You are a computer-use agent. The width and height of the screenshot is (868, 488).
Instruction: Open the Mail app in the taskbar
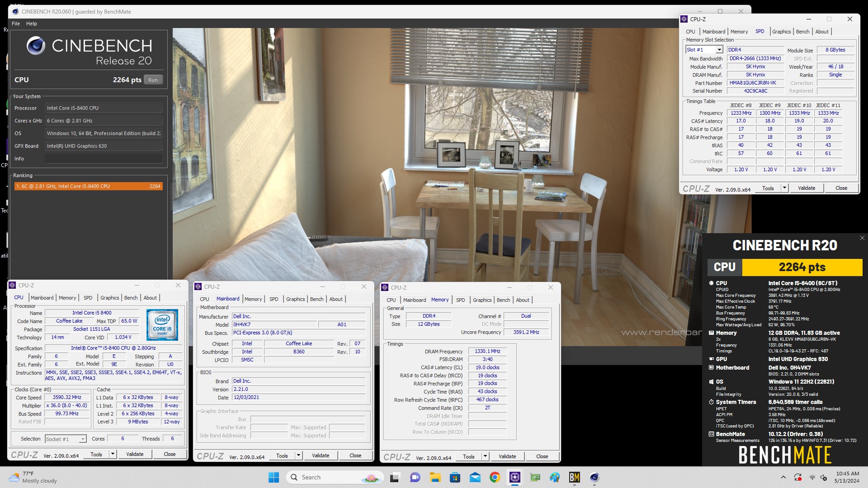[475, 477]
